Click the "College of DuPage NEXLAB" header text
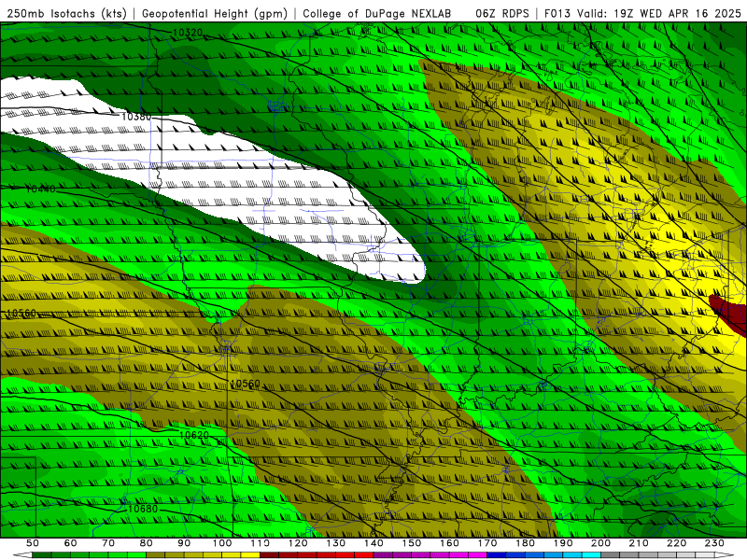Viewport: 747px width, 560px height. click(x=376, y=14)
